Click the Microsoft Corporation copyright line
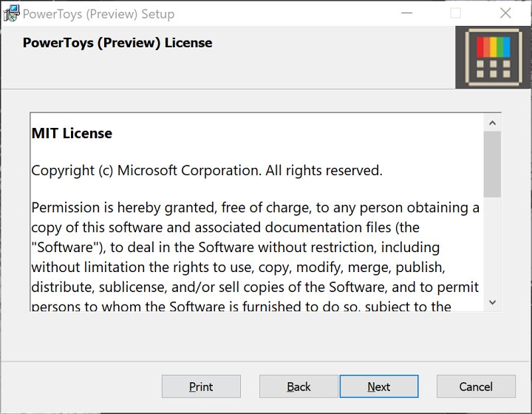This screenshot has width=532, height=414. 207,171
